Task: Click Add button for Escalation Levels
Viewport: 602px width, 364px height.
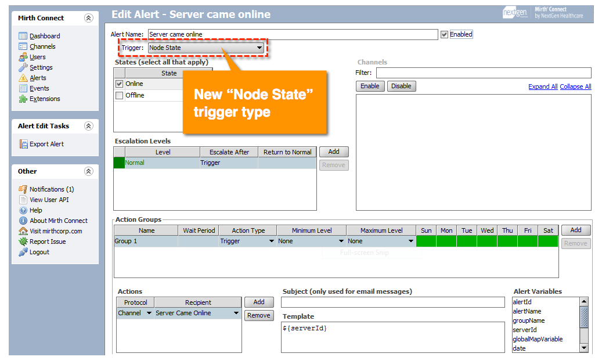Action: [x=334, y=152]
